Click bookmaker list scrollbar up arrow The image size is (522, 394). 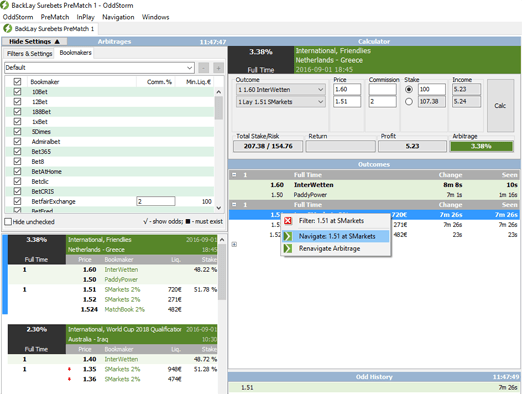click(219, 92)
